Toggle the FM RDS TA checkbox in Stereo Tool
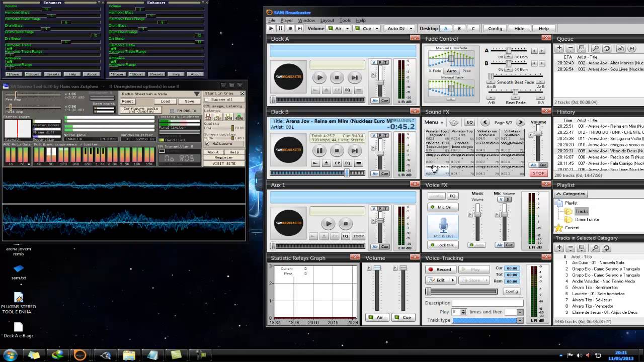 tap(172, 111)
